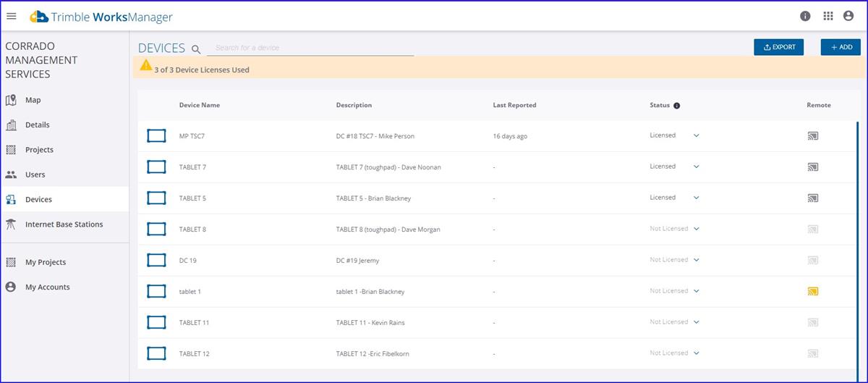Select the Projects sidebar item

point(39,150)
